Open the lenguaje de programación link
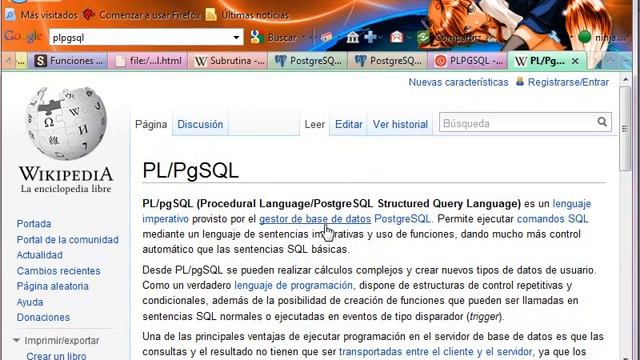This screenshot has width=640, height=360. [x=293, y=285]
